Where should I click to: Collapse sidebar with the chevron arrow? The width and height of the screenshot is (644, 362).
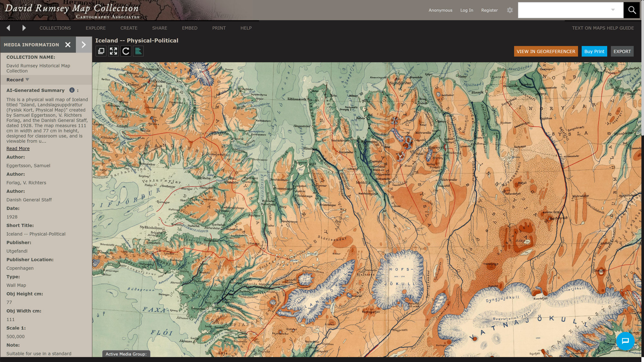(84, 45)
